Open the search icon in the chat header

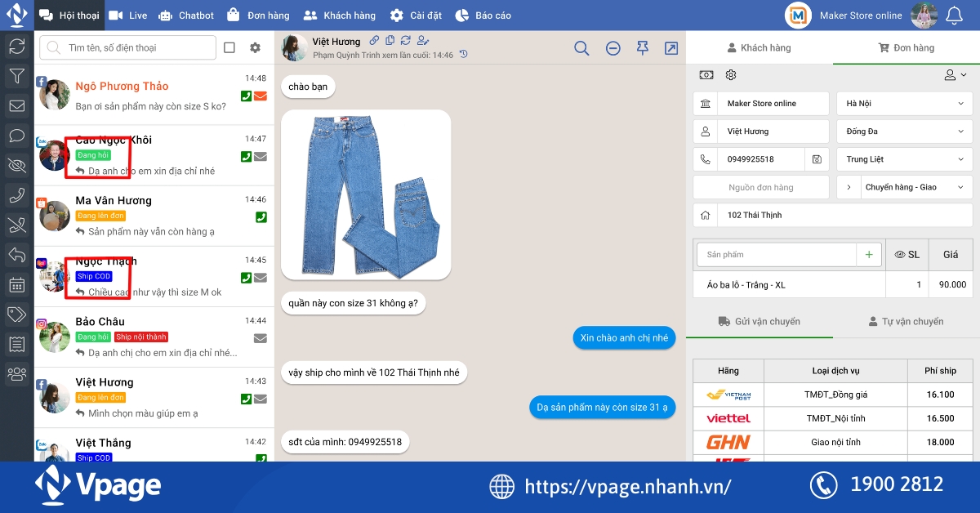(x=581, y=48)
